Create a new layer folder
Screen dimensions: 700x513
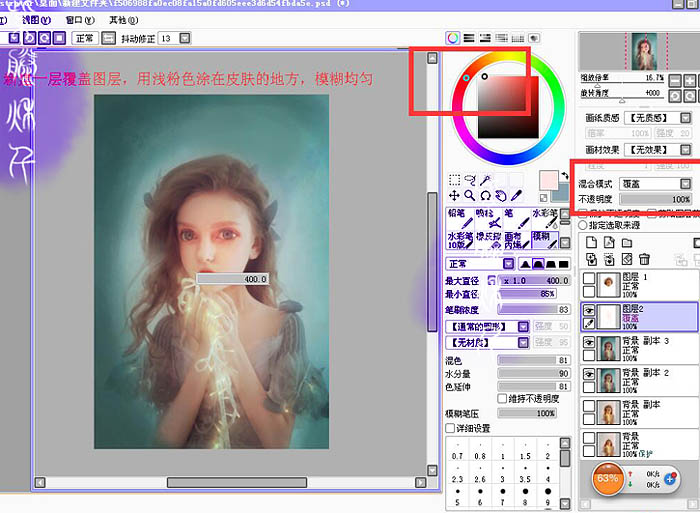coord(627,243)
